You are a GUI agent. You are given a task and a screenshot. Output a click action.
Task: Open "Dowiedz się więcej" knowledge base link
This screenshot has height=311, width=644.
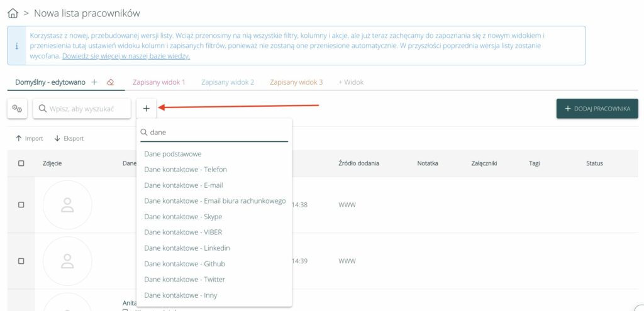tap(126, 56)
